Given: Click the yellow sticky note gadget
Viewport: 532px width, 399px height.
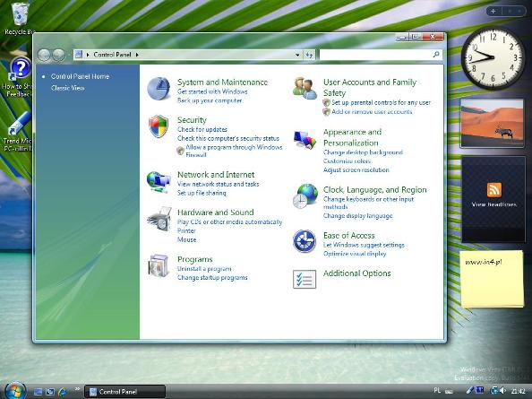Looking at the screenshot, I should coord(492,279).
